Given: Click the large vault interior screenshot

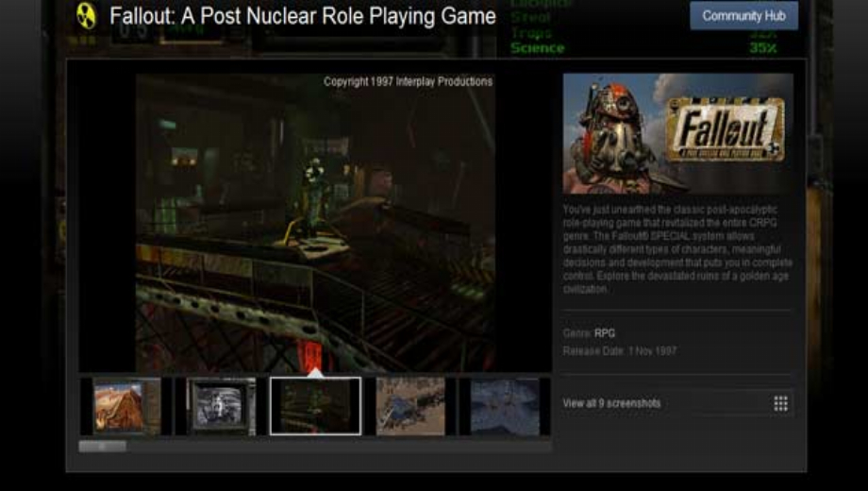Looking at the screenshot, I should click(x=315, y=223).
